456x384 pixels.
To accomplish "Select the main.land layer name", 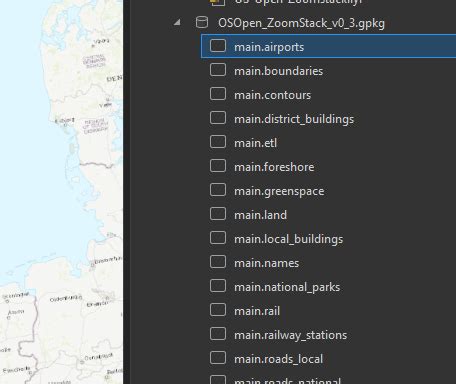I will pos(260,215).
